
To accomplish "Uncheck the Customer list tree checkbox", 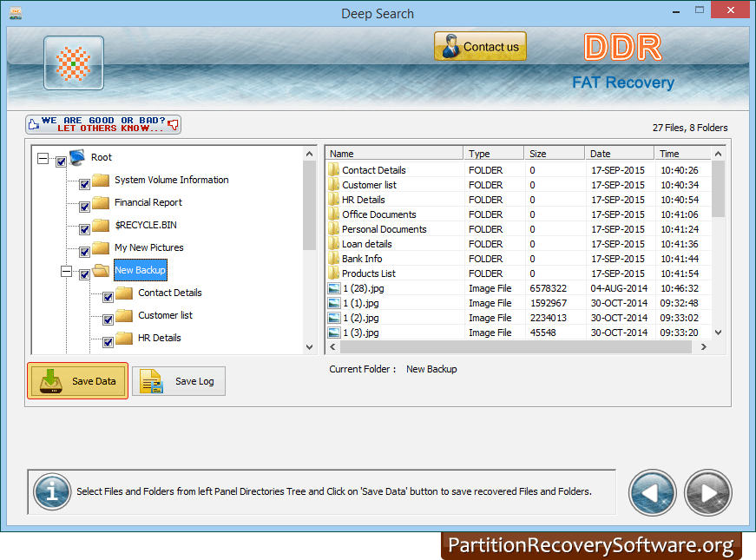I will (x=108, y=320).
